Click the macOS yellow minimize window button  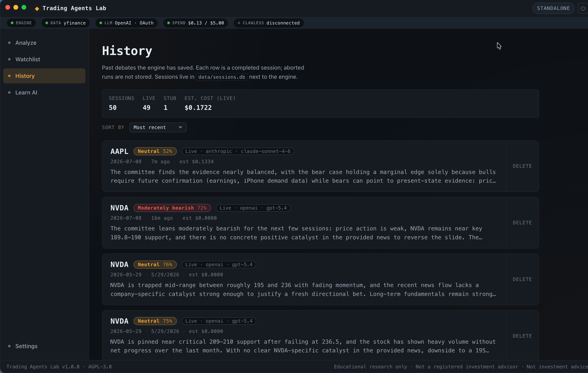tap(16, 7)
